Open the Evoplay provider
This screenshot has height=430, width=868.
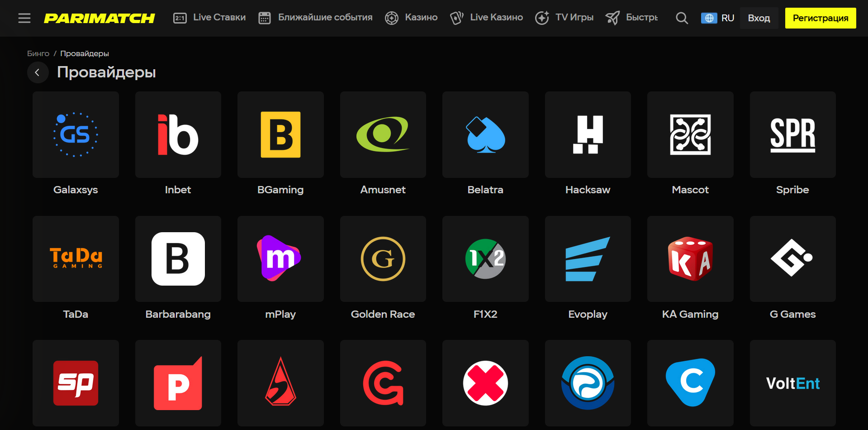coord(588,259)
